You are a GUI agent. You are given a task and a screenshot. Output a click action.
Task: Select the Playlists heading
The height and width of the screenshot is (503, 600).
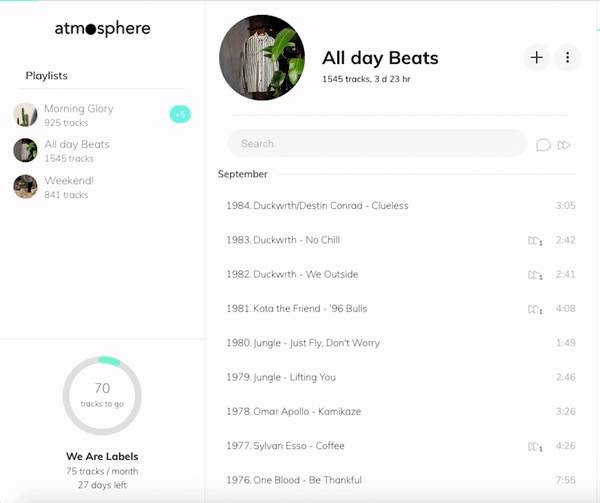point(47,76)
